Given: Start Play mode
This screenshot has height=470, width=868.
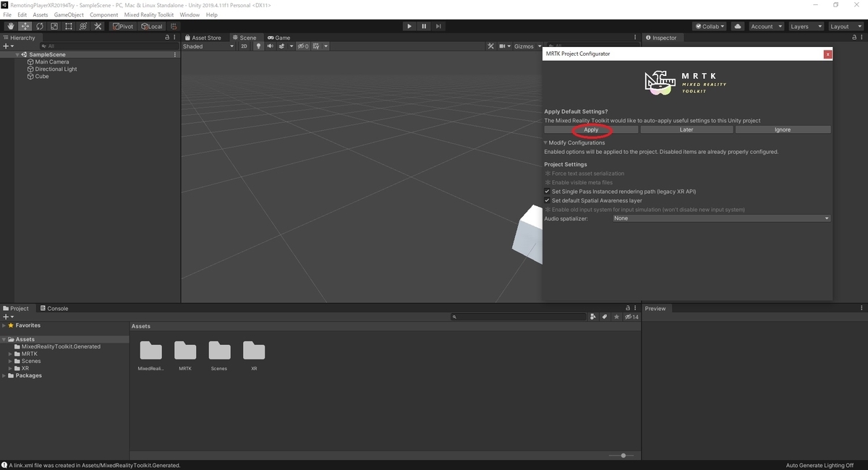Looking at the screenshot, I should [409, 27].
